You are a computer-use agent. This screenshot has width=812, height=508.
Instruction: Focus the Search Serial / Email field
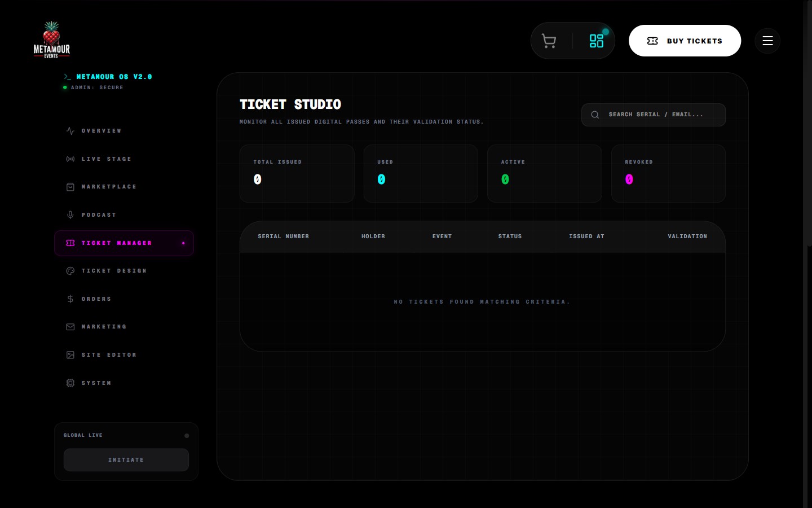(x=654, y=115)
